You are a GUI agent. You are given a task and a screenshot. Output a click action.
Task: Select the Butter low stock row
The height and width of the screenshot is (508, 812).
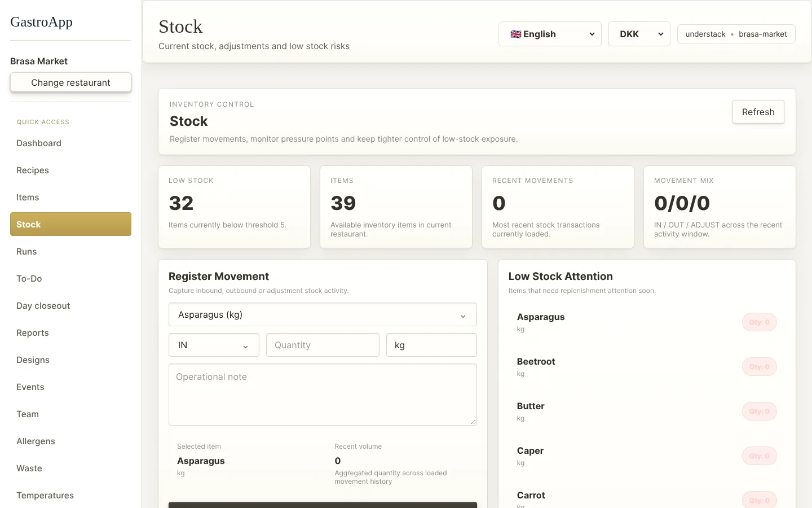pyautogui.click(x=647, y=411)
